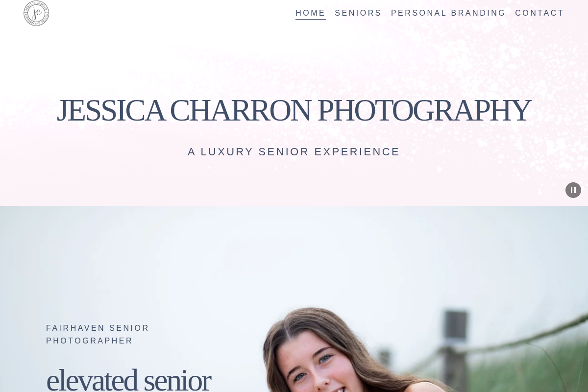The image size is (588, 392).
Task: Open the Contact page link
Action: point(539,13)
